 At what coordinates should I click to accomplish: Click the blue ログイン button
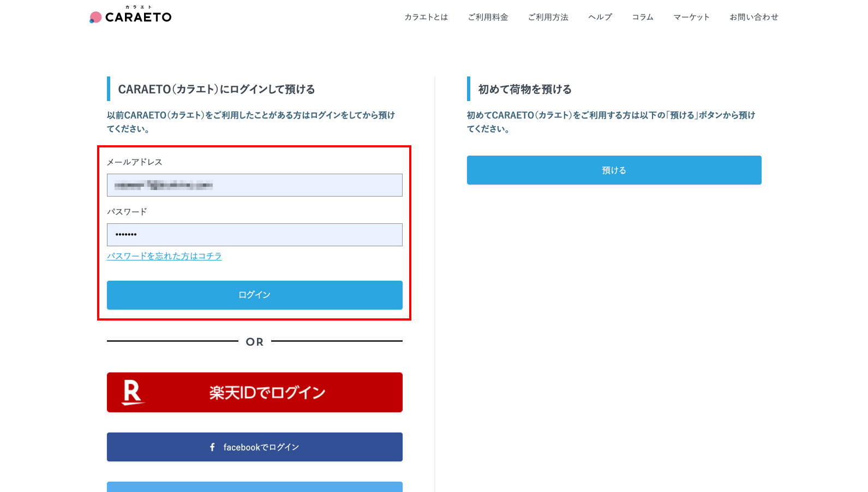(255, 295)
